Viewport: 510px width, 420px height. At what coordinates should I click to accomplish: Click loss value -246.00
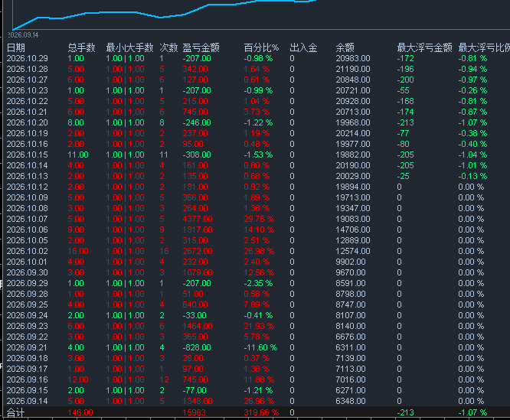(x=197, y=122)
